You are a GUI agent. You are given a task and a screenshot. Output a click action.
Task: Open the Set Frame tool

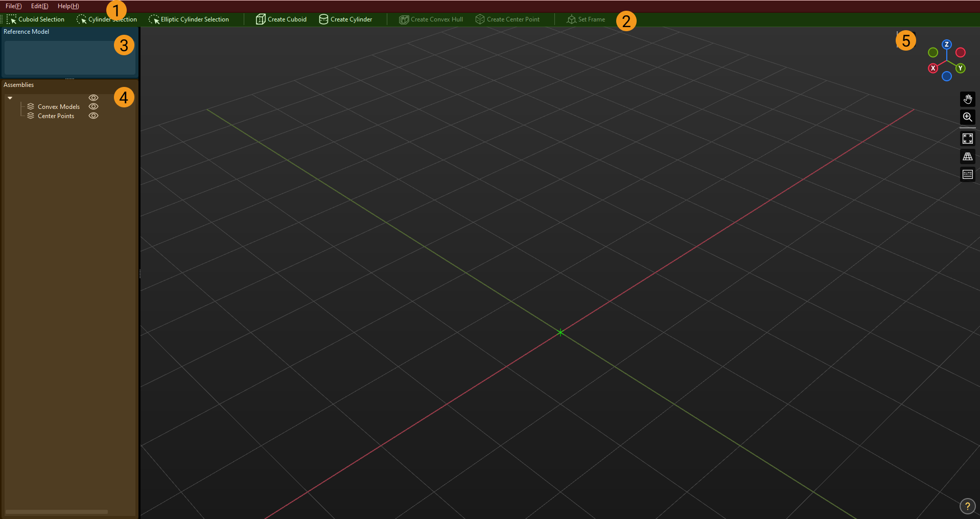(586, 19)
